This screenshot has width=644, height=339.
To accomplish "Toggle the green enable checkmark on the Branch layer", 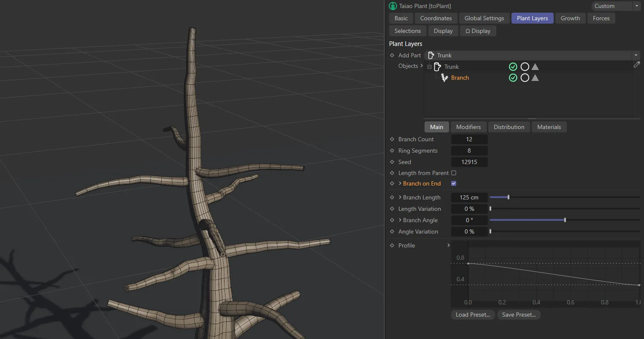I will coord(513,78).
